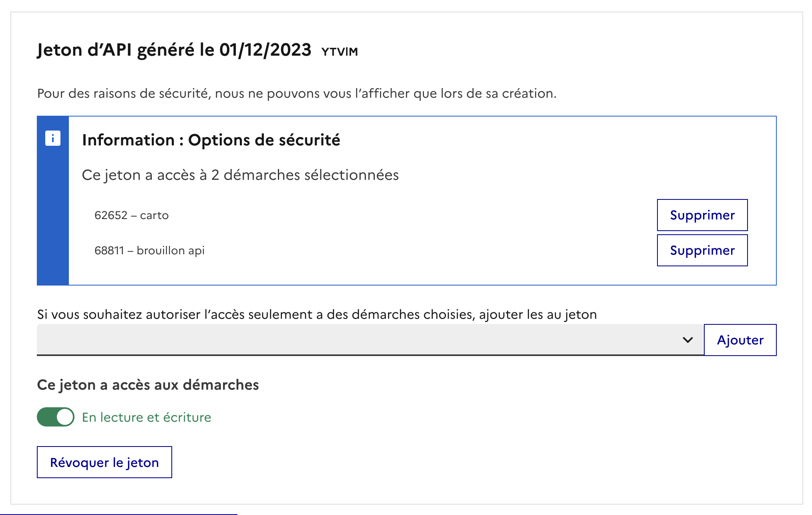The width and height of the screenshot is (812, 515).
Task: Toggle the lecture et écriture switch
Action: [56, 417]
